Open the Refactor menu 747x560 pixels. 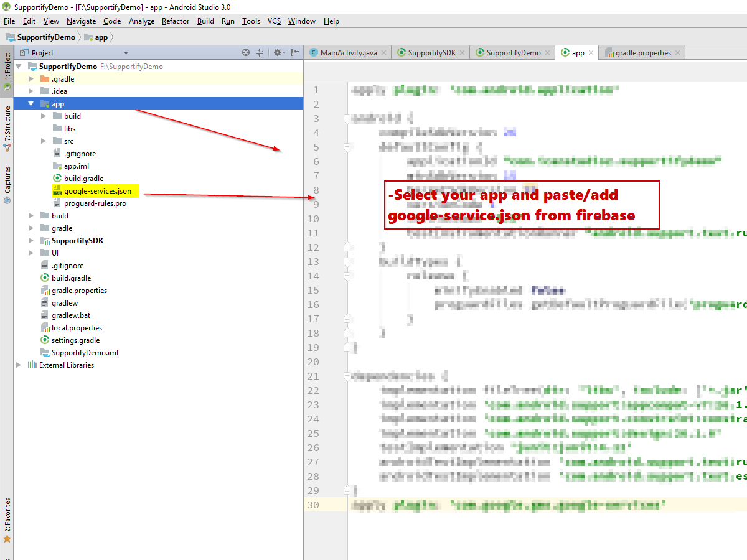click(x=176, y=21)
